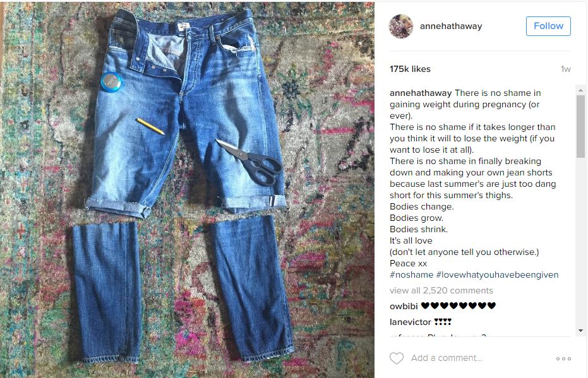Click the scrollbar down arrow

click(580, 331)
